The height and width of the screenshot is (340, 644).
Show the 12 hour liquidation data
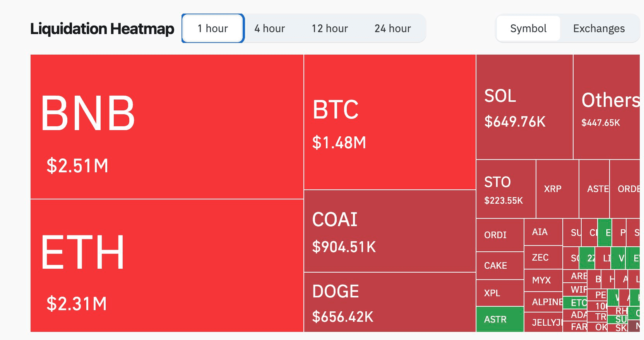click(330, 29)
